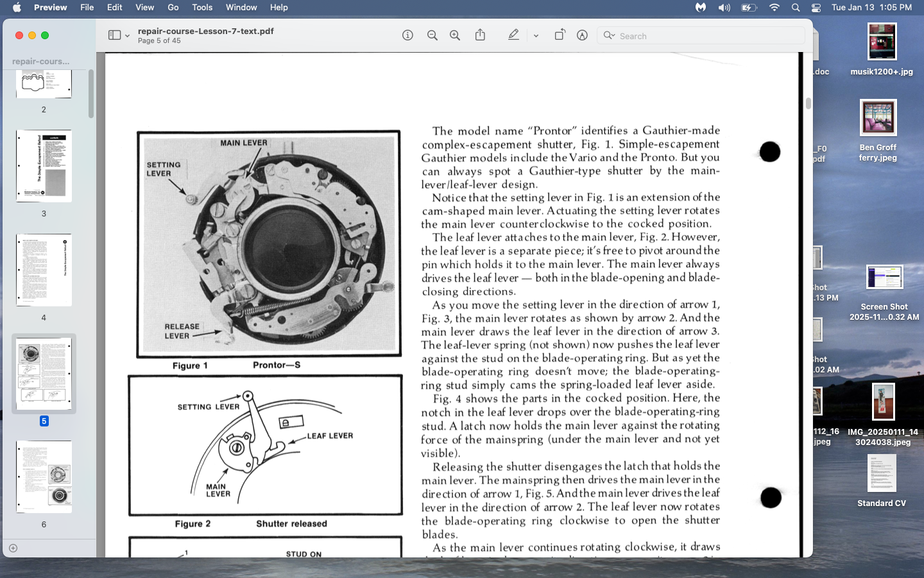The width and height of the screenshot is (924, 578).
Task: Open the Tools menu
Action: point(202,8)
